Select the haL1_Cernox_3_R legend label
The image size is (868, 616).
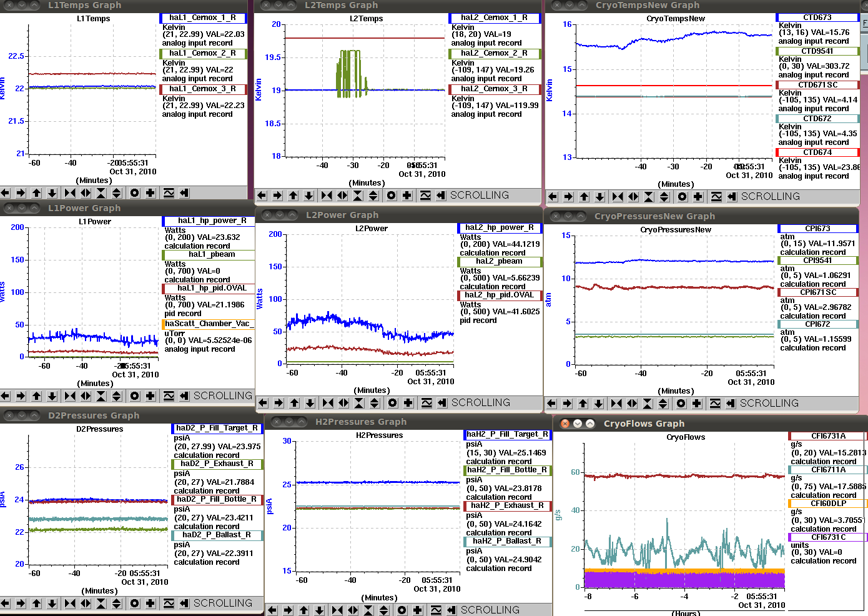202,89
